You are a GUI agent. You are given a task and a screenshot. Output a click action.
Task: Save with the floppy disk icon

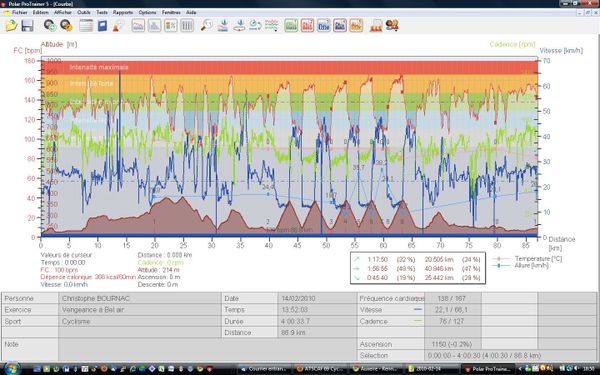[x=27, y=26]
